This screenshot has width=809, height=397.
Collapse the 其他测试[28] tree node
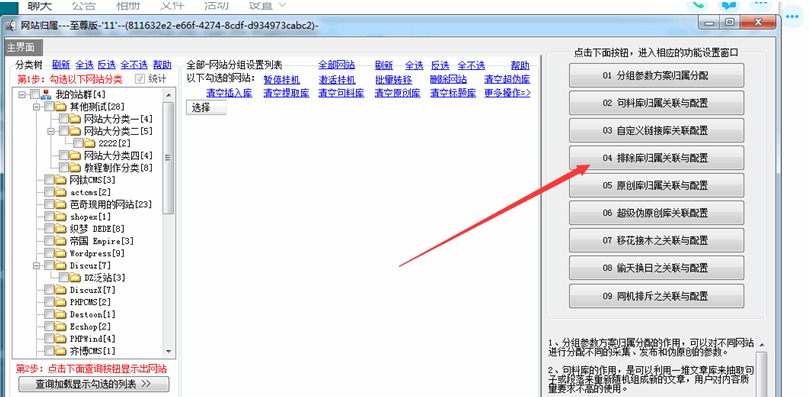(x=36, y=107)
